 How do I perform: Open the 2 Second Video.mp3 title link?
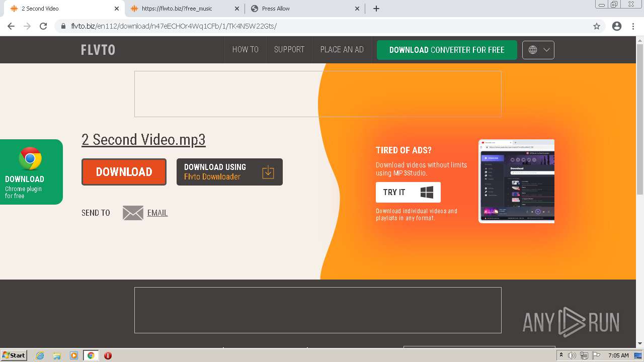143,140
